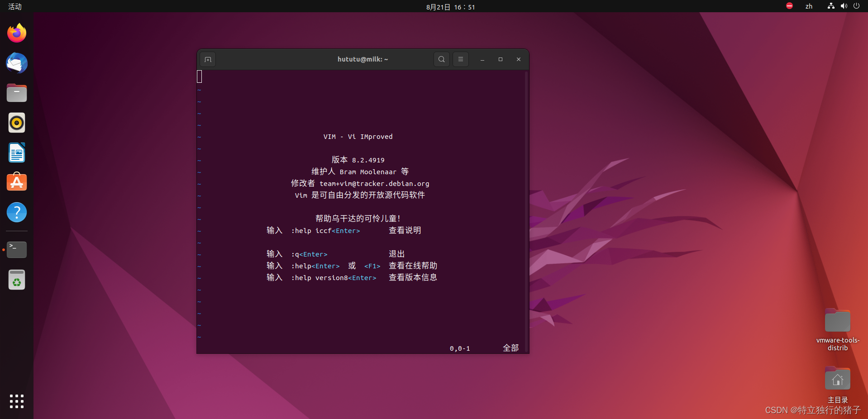Click the version text 8.2.4919
The image size is (868, 419).
click(x=368, y=160)
